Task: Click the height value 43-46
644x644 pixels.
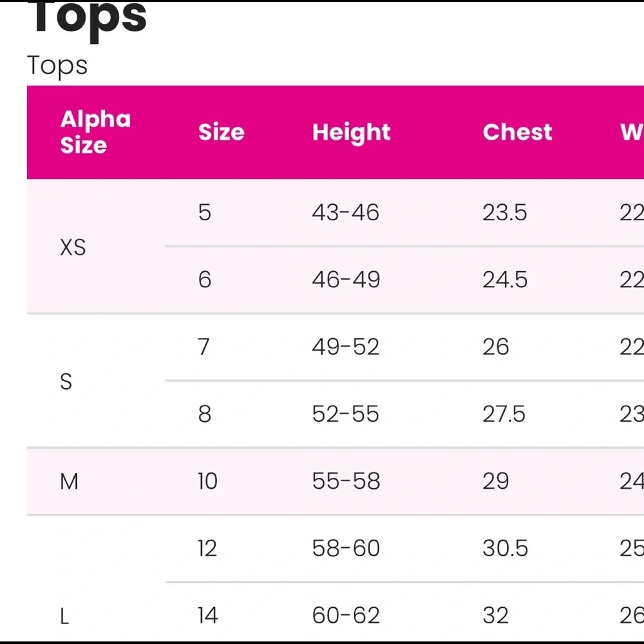Action: pos(345,213)
